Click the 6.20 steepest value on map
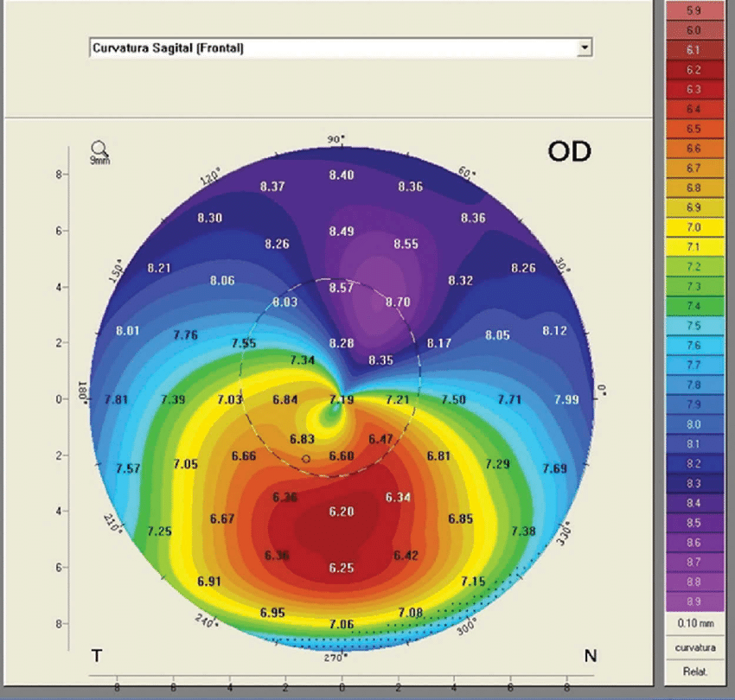Image resolution: width=735 pixels, height=700 pixels. (342, 512)
